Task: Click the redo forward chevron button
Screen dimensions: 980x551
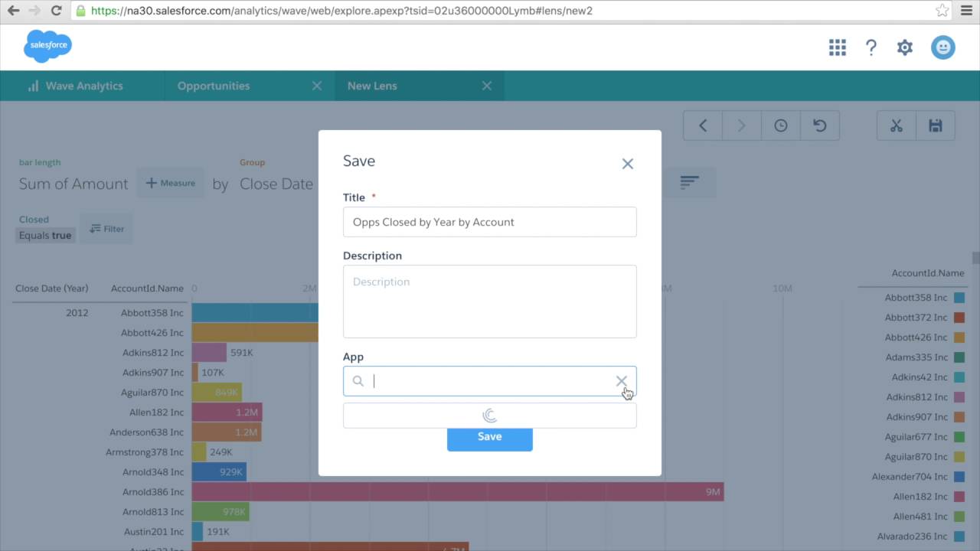Action: pos(741,126)
